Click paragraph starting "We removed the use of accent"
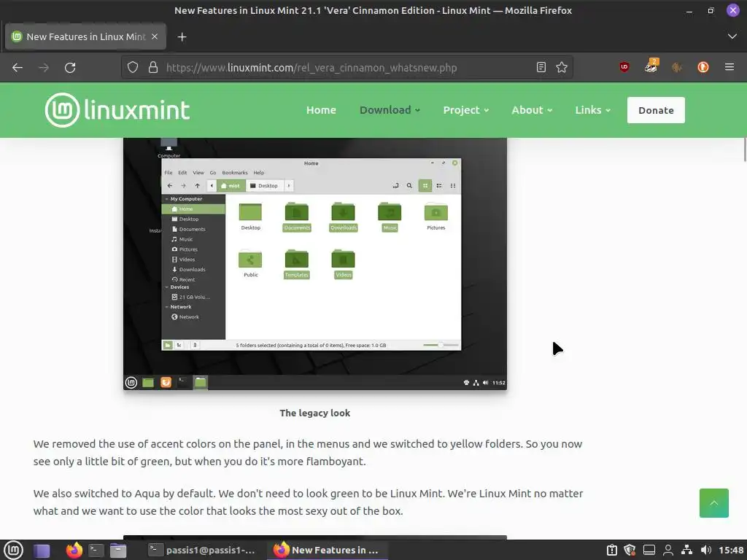The width and height of the screenshot is (747, 560). click(x=308, y=452)
